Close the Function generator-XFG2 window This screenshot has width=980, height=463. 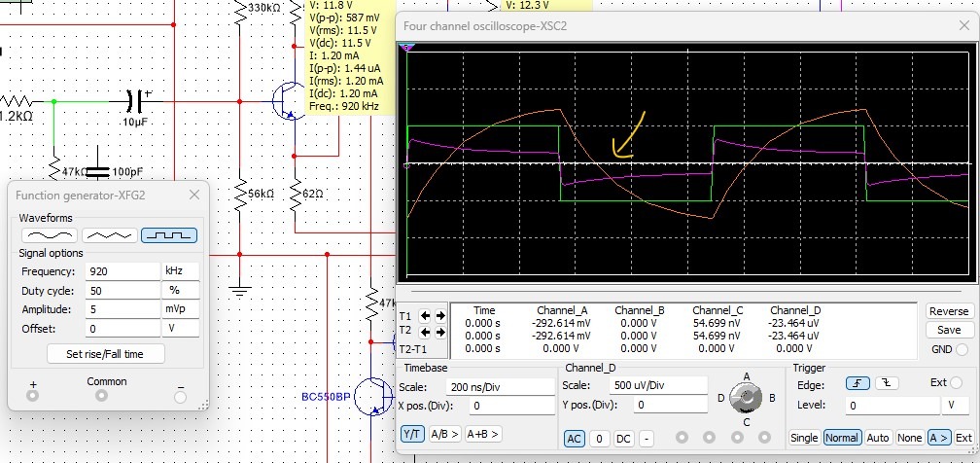[194, 195]
